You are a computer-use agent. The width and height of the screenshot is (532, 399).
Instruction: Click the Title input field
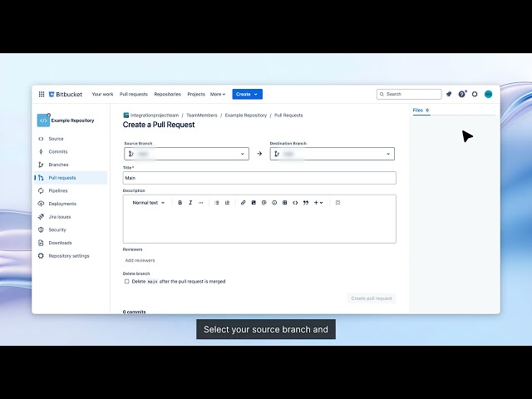pos(259,178)
